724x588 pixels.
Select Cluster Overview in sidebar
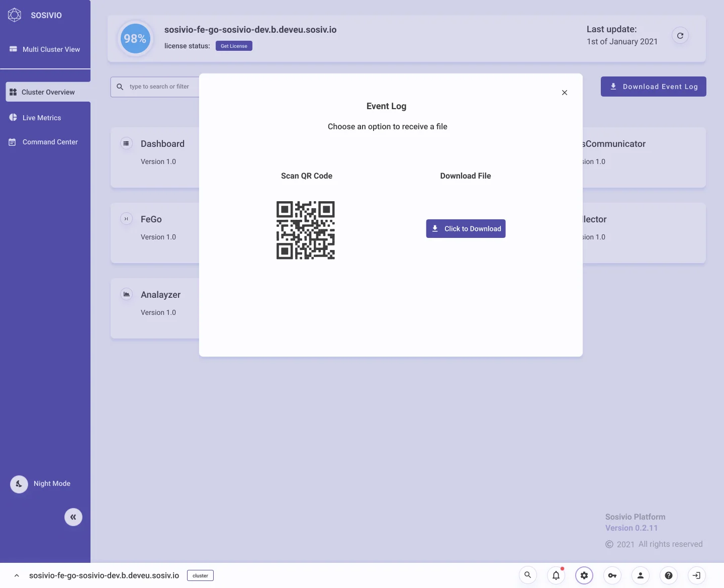(x=48, y=92)
